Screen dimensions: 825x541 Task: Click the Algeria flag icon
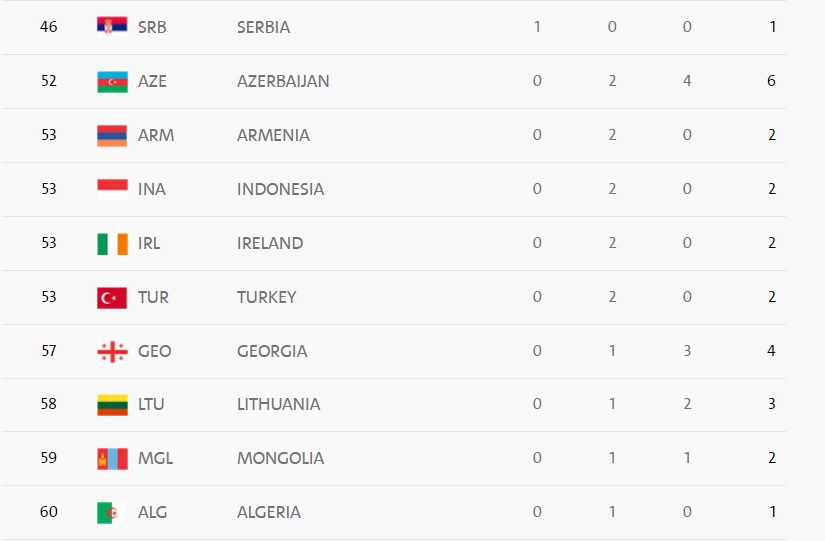click(x=111, y=512)
